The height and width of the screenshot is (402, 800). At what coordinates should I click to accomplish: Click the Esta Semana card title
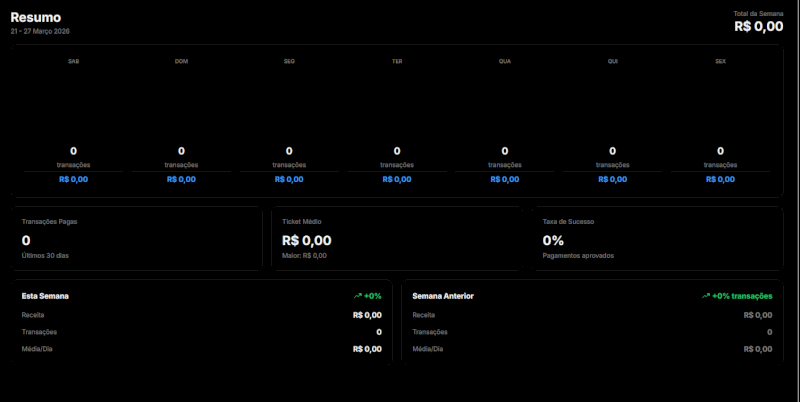pos(45,296)
